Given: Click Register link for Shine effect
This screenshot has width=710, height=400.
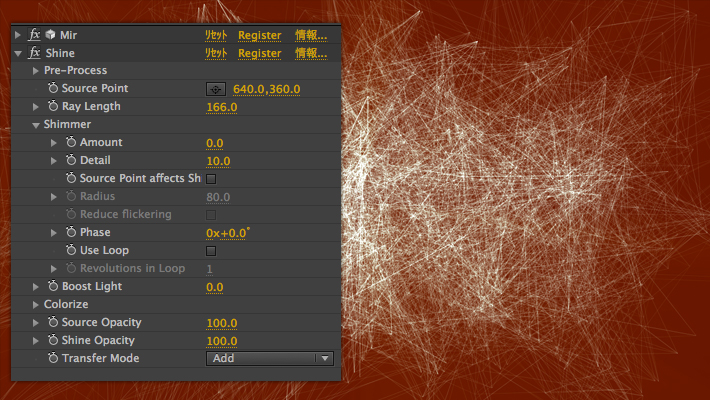Looking at the screenshot, I should (x=259, y=53).
